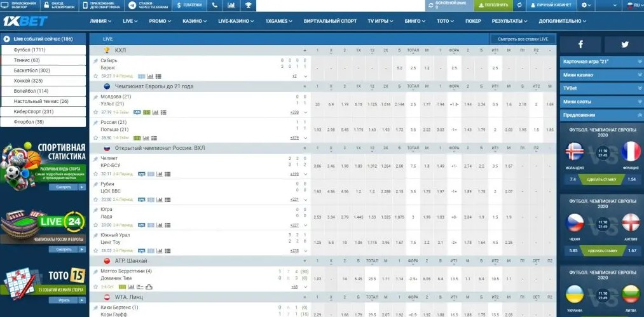Expand the Карточная игра "21" panel
This screenshot has height=317, width=644.
tap(601, 62)
